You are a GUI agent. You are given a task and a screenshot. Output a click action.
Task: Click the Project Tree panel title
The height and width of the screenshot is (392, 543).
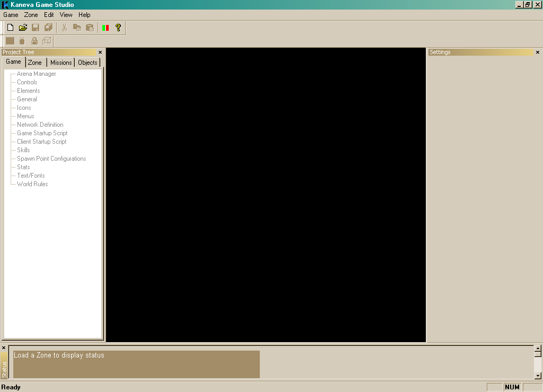pos(19,53)
